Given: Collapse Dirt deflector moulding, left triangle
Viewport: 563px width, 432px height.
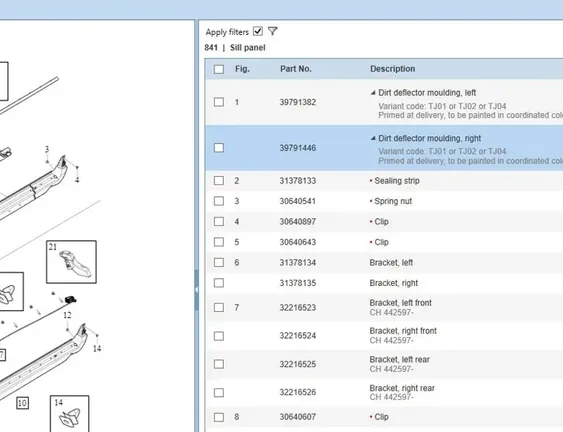Looking at the screenshot, I should pos(373,93).
